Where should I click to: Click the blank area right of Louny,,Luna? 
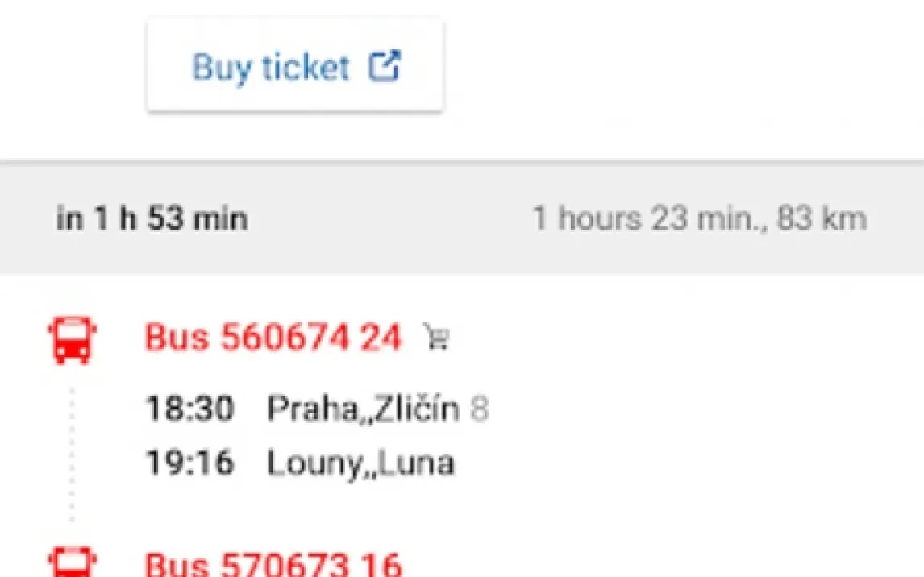tap(685, 463)
